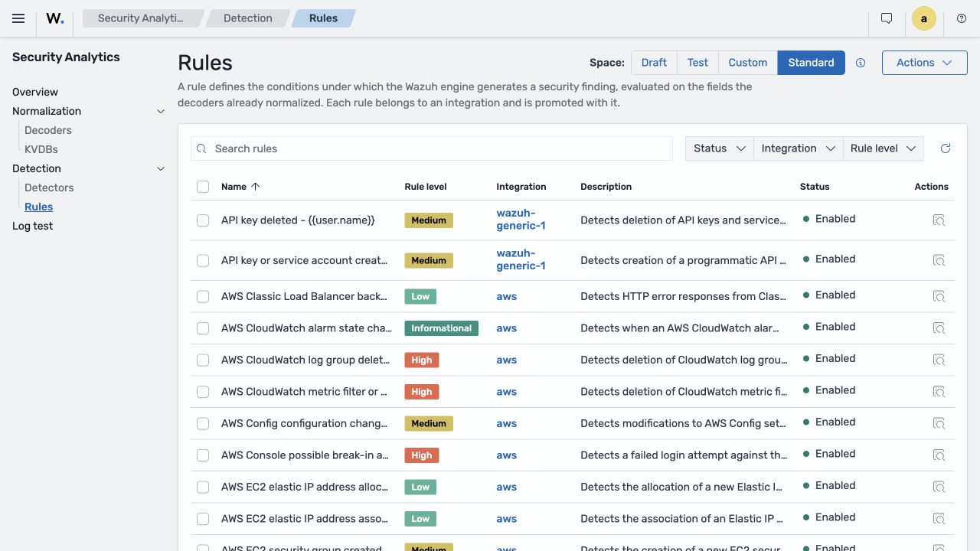Click Enabled status of AWS Console break-in rule
Image resolution: width=980 pixels, height=551 pixels.
(x=829, y=454)
